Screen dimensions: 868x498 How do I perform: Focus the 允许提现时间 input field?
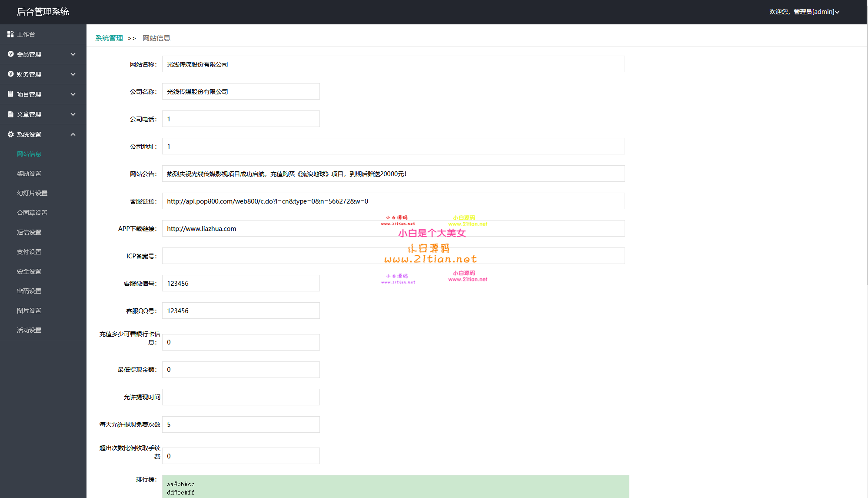(241, 397)
